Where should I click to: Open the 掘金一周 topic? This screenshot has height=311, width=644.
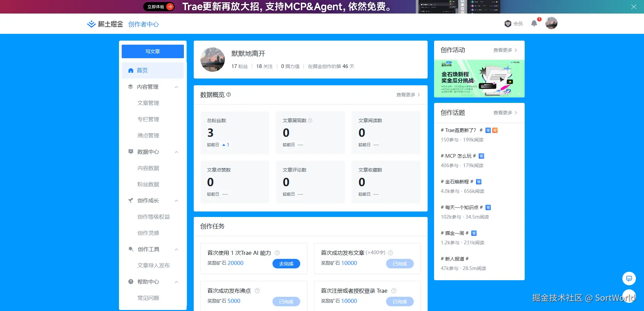pyautogui.click(x=454, y=233)
